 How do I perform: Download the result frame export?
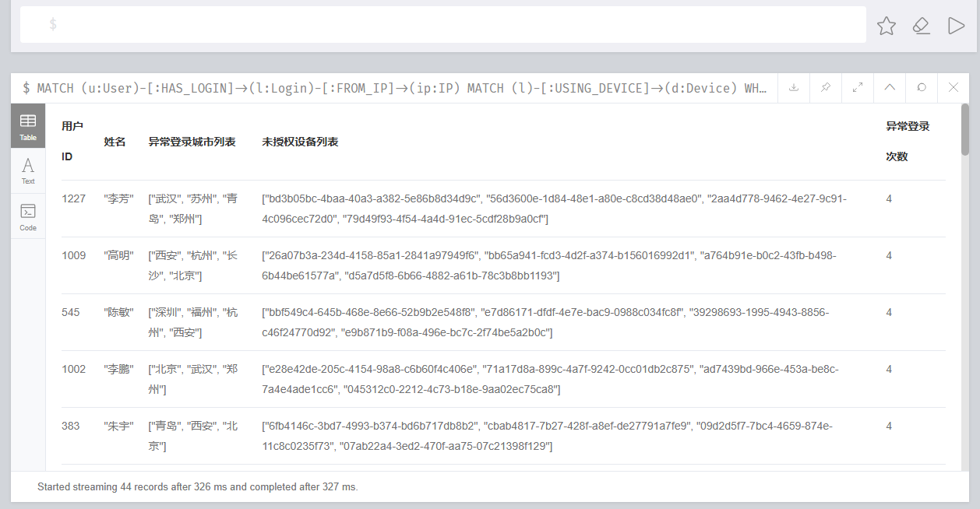point(794,88)
